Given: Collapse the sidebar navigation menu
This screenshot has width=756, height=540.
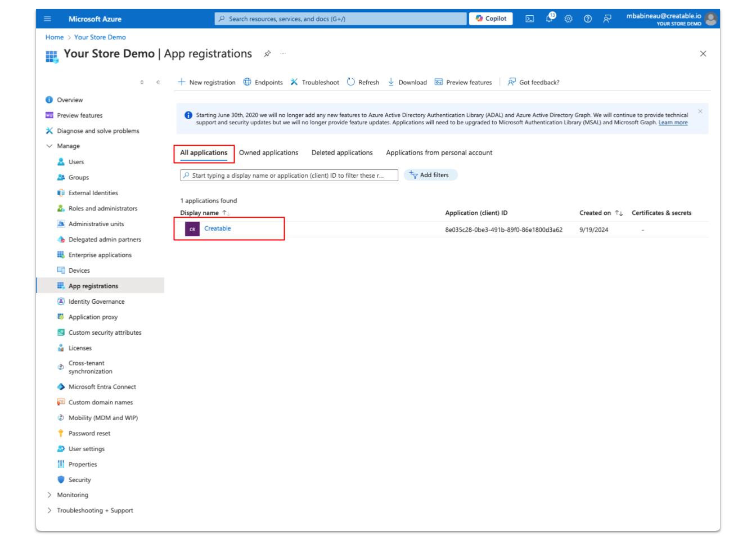Looking at the screenshot, I should point(158,82).
